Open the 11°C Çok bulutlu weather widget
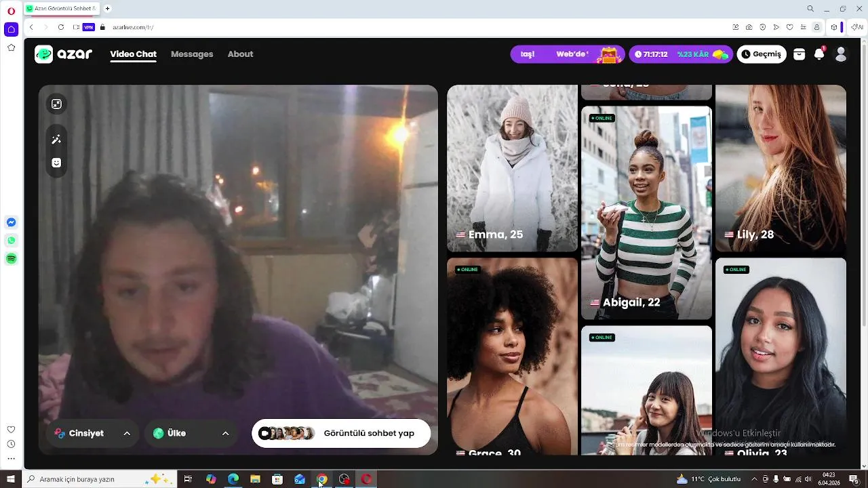 (x=708, y=479)
